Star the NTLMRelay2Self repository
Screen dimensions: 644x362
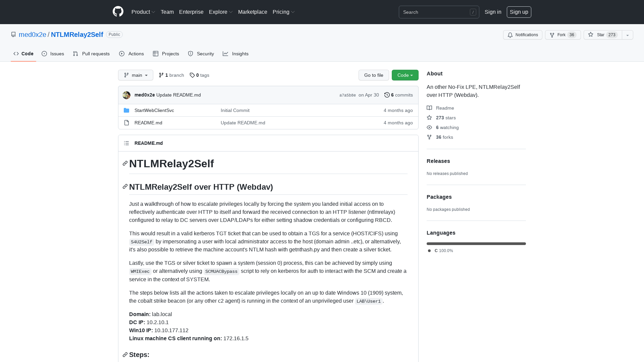pyautogui.click(x=603, y=35)
